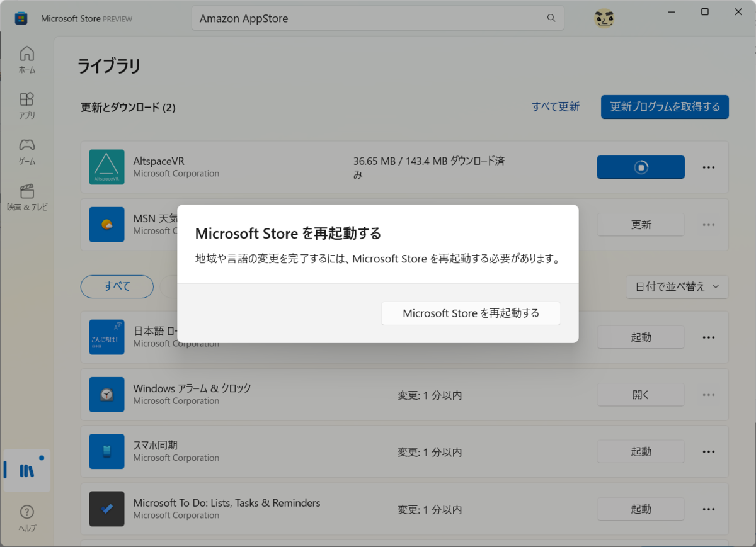Screen dimensions: 756x547
Task: Open more options for MSN 天気
Action: [x=709, y=225]
